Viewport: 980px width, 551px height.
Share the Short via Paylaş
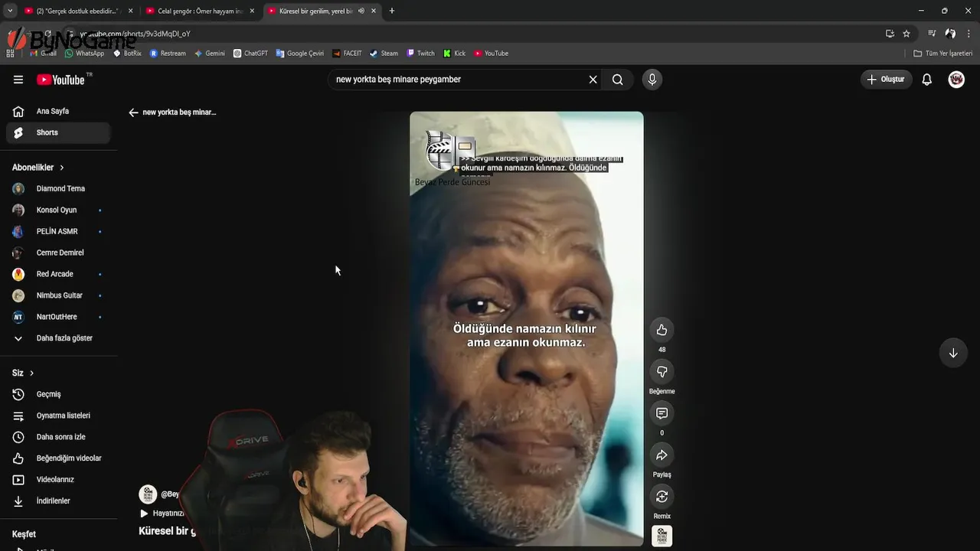661,455
